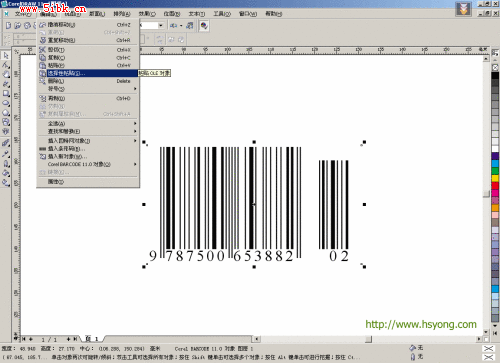The height and width of the screenshot is (363, 500).
Task: Select the Pick arrow tool in toolbox
Action: (6, 55)
